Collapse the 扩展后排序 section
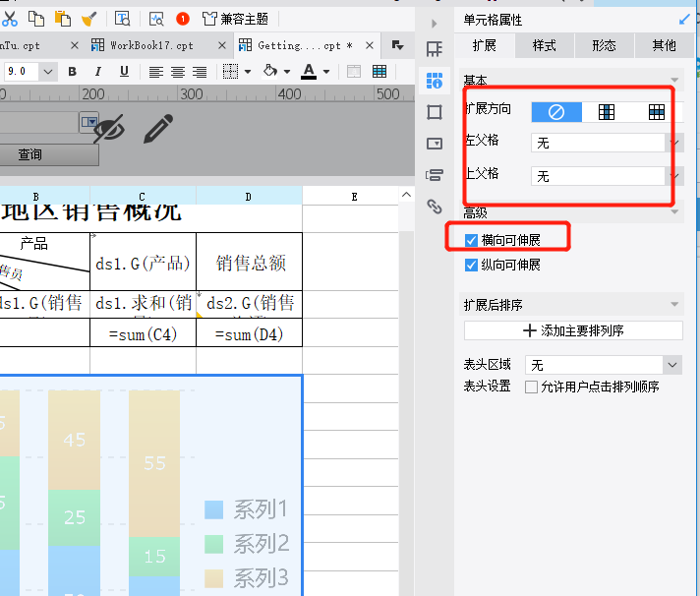This screenshot has width=700, height=596. coord(674,305)
